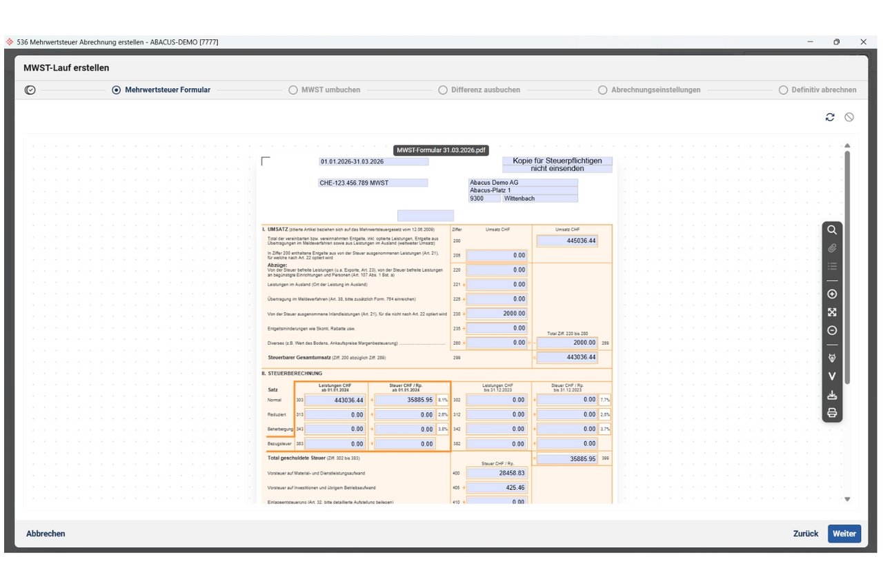
Task: Fit the PDF document to the view
Action: tap(832, 312)
